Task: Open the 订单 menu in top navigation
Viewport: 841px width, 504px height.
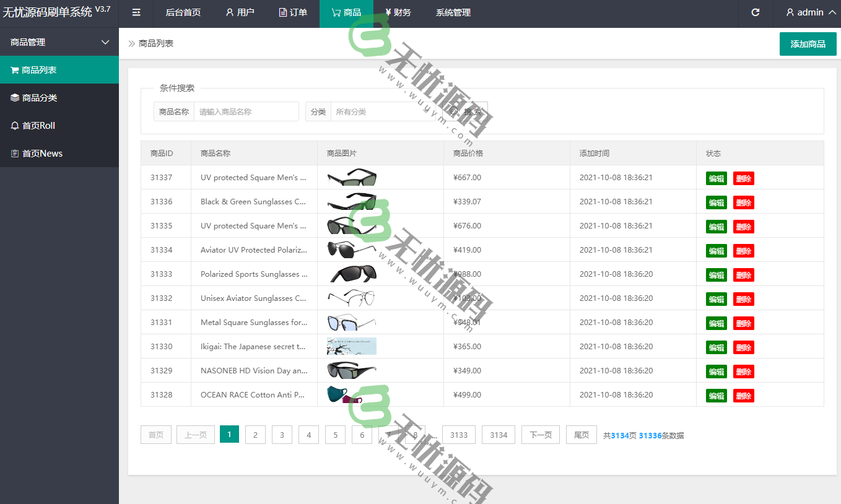Action: [x=293, y=12]
